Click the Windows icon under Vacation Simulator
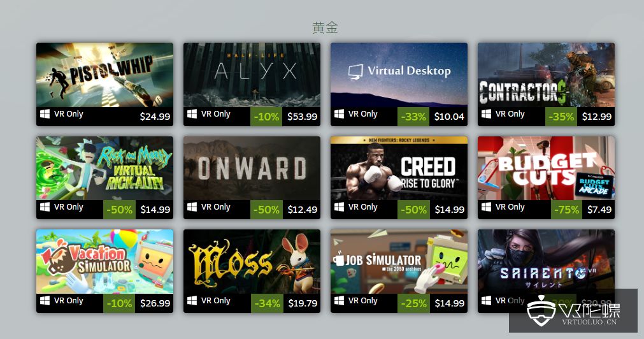This screenshot has width=644, height=339. 45,300
